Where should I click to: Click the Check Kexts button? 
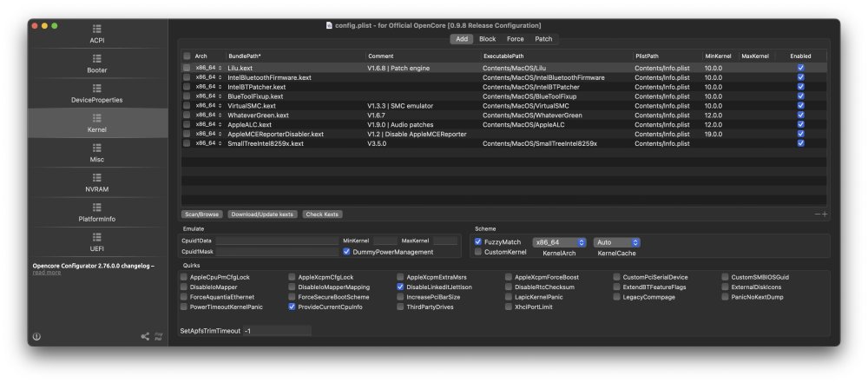tap(323, 214)
